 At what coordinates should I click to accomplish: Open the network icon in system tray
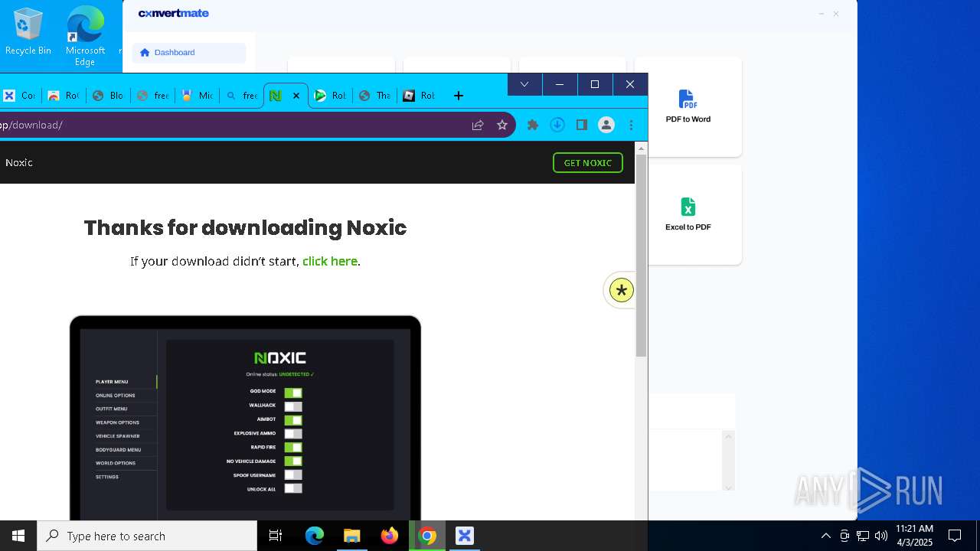pos(862,536)
